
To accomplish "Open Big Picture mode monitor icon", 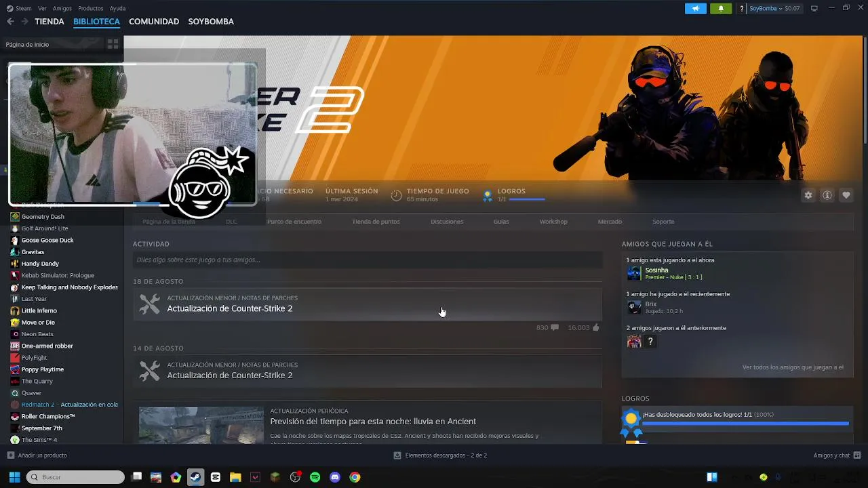I will pos(814,8).
